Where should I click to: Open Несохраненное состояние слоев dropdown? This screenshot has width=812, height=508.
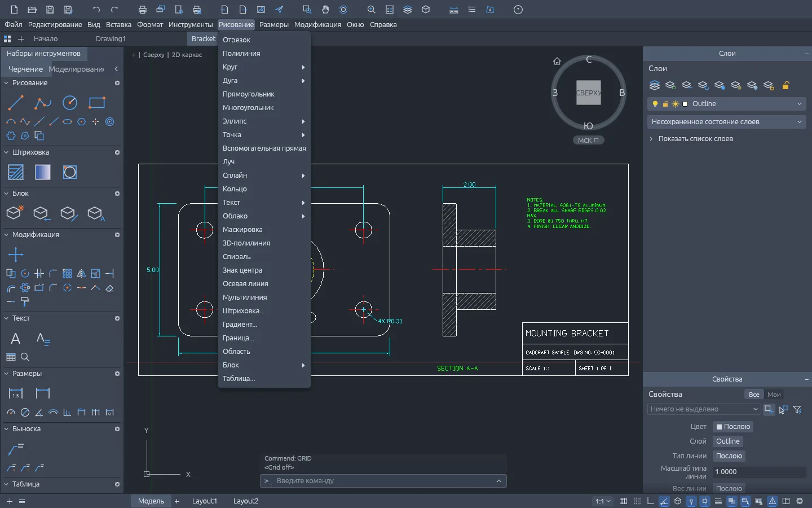726,122
